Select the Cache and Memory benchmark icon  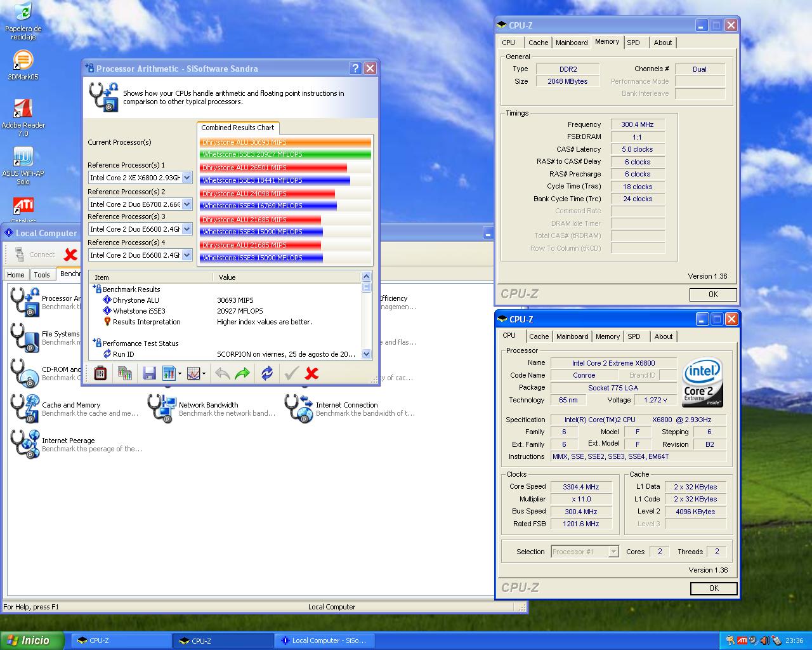pos(25,408)
